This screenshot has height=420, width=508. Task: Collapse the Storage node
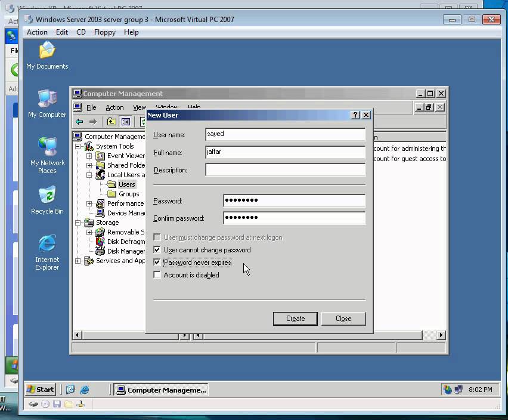coord(78,223)
